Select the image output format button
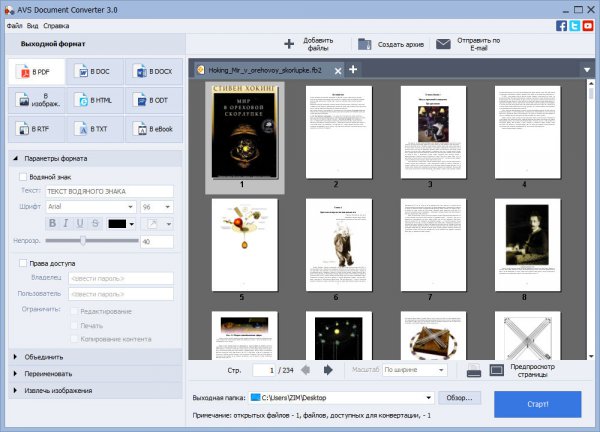Screen dimensions: 600x432 coord(37,100)
